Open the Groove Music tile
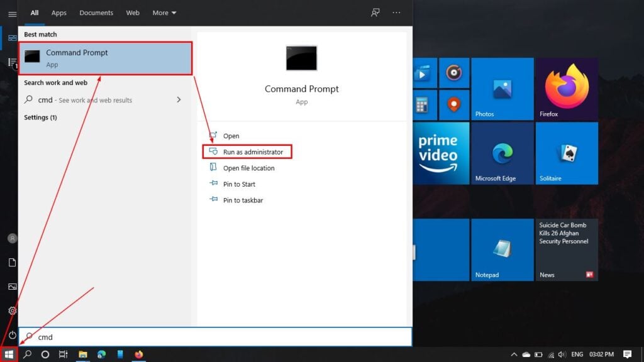Screen dimensions: 644x362 (454, 73)
